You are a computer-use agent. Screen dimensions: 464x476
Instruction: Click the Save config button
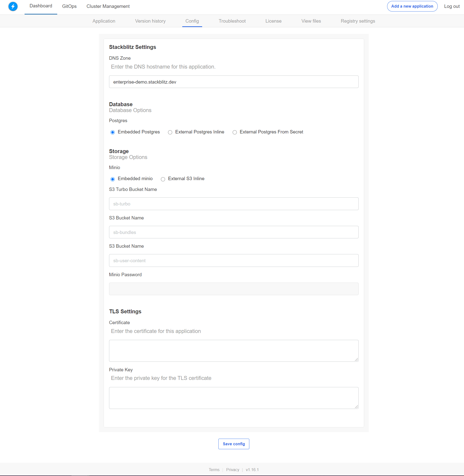pos(234,444)
